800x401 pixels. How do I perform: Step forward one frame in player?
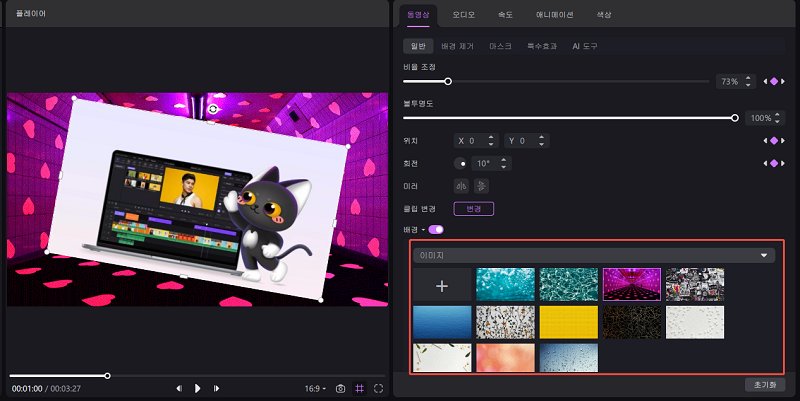pyautogui.click(x=216, y=389)
